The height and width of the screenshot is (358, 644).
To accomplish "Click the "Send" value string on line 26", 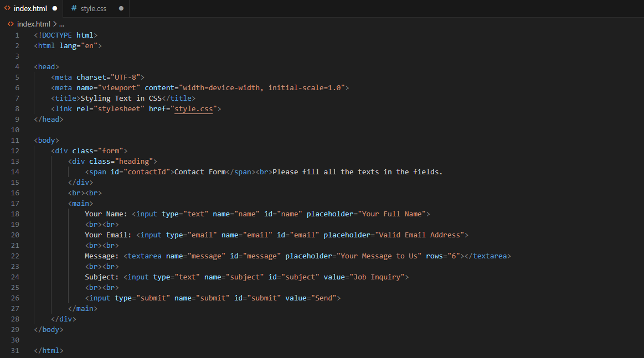I will (x=323, y=298).
